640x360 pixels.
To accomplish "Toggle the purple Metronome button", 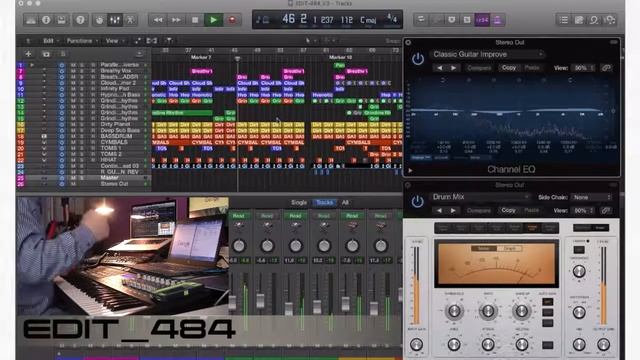I will [497, 20].
